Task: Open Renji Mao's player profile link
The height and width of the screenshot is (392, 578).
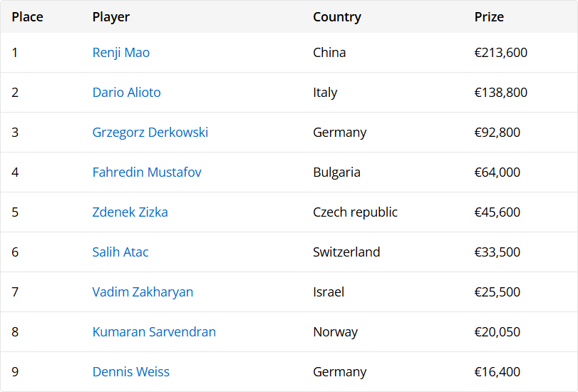Action: [121, 53]
